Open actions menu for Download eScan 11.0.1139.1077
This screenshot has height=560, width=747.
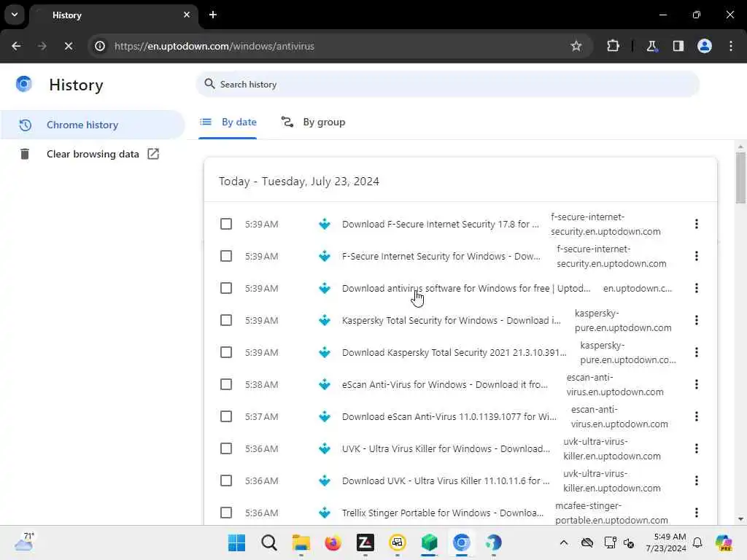tap(697, 416)
